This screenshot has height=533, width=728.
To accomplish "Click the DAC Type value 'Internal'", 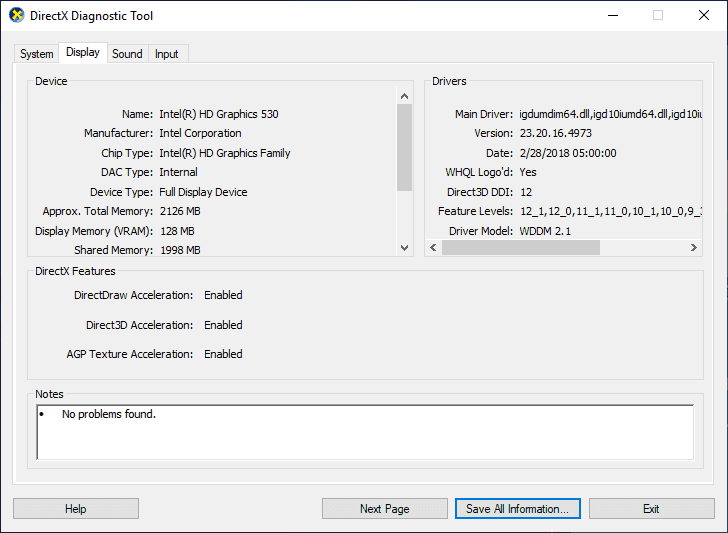I will click(178, 172).
